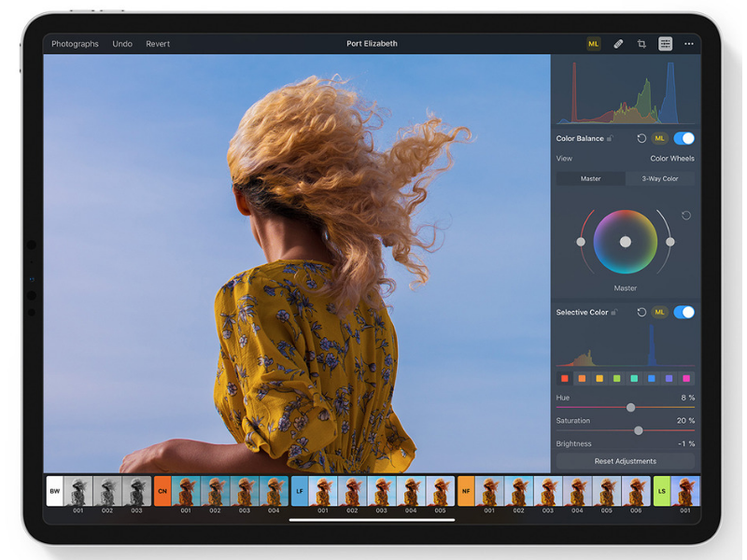Click the Hue value 8 %
The image size is (747, 560).
(x=687, y=398)
